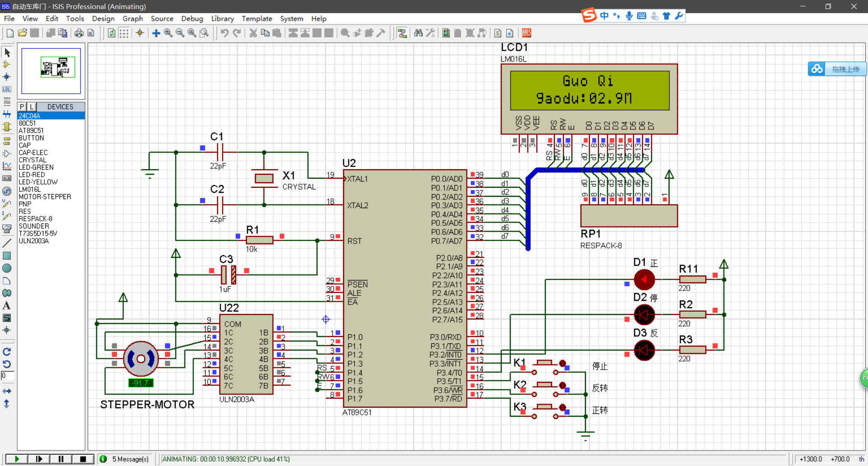868x466 pixels.
Task: Click the Open Design folder icon
Action: [23, 33]
